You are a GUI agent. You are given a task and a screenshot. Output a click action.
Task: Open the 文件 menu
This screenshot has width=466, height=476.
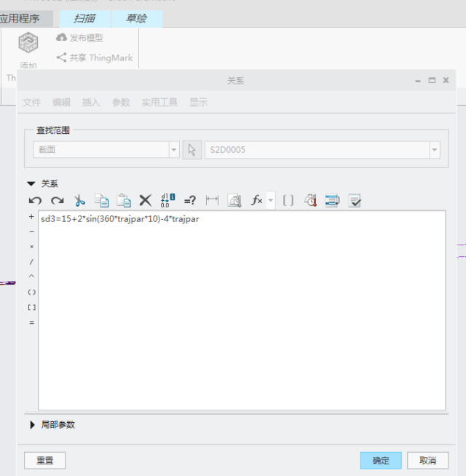31,103
